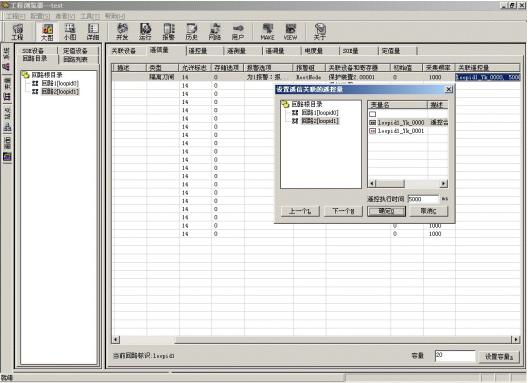The image size is (528, 383).
Task: Open the 用户 user toolbar icon
Action: pos(238,32)
